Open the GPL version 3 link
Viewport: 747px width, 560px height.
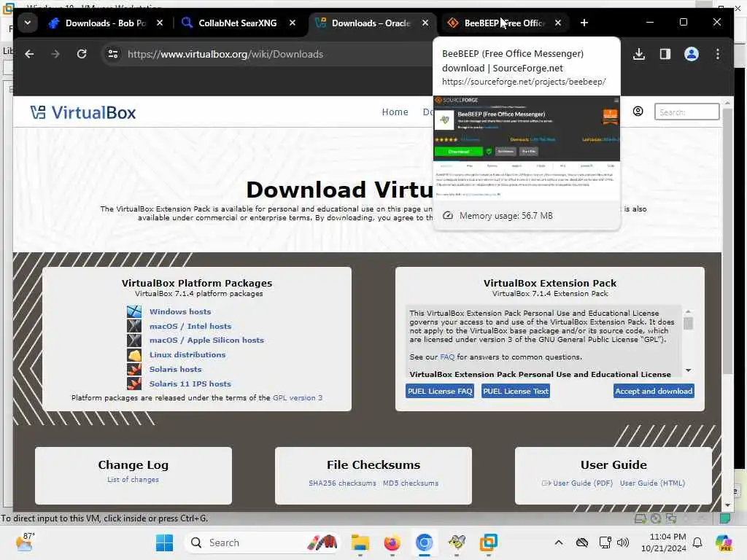[298, 397]
